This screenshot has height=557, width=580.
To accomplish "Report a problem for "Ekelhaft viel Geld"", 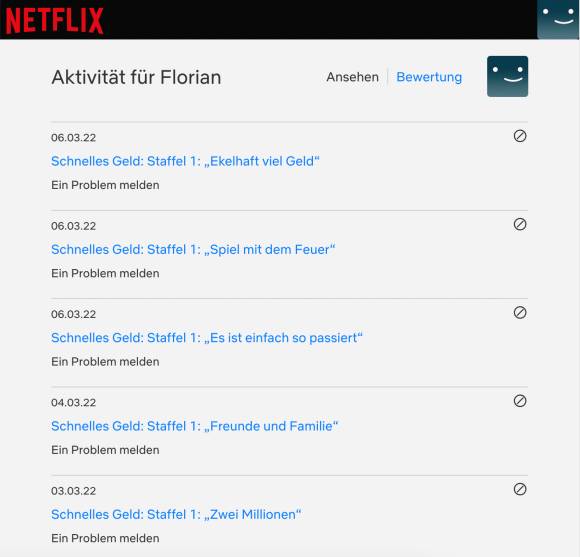I will pyautogui.click(x=105, y=185).
